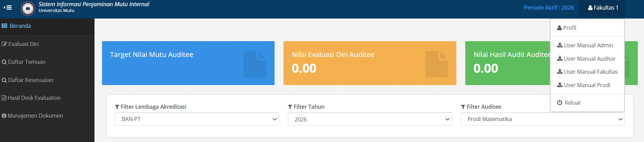Click the 0.00 value on the green card
Image resolution: width=644 pixels, height=142 pixels.
486,68
